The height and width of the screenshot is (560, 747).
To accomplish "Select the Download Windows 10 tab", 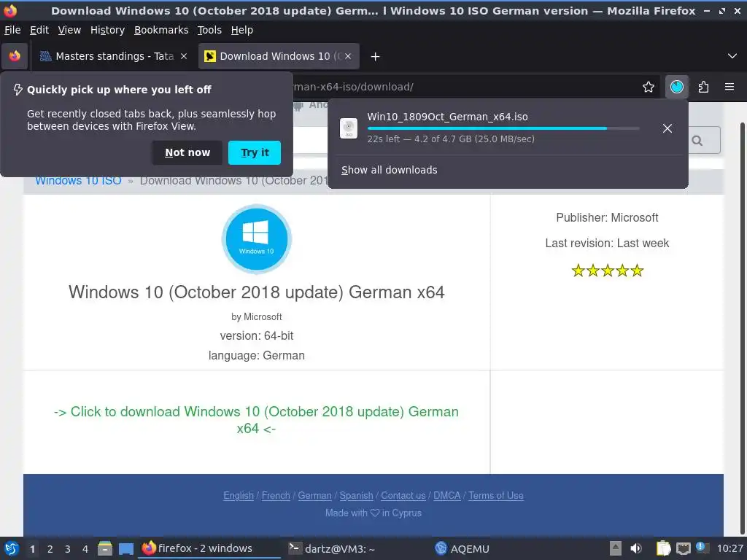I will coord(279,56).
